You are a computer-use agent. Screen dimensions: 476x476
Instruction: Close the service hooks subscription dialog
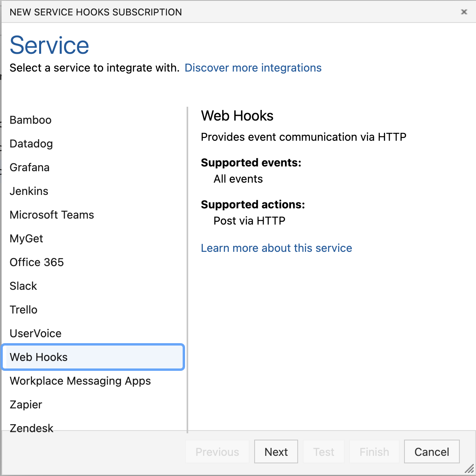(x=464, y=12)
